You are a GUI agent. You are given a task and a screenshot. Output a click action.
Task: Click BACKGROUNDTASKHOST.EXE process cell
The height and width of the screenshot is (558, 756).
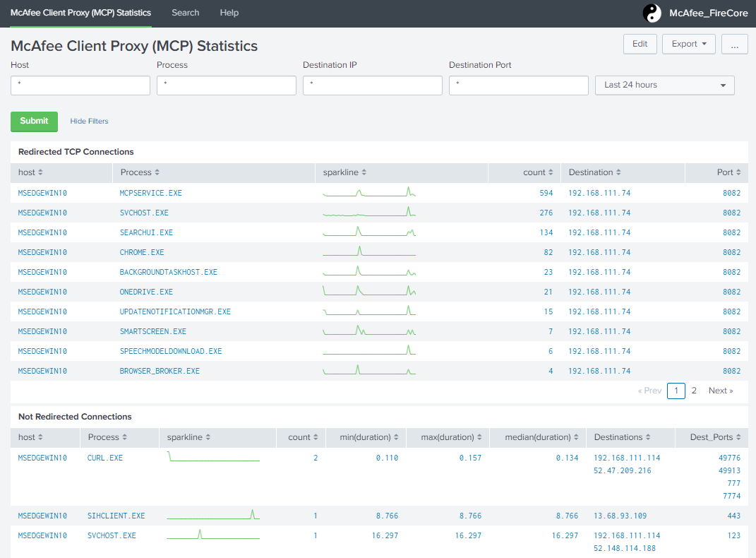pyautogui.click(x=168, y=272)
